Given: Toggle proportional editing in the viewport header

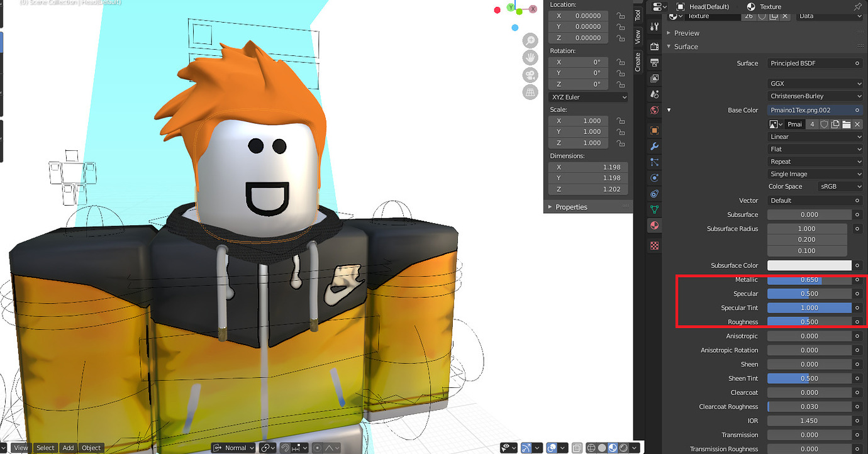Looking at the screenshot, I should pos(317,448).
